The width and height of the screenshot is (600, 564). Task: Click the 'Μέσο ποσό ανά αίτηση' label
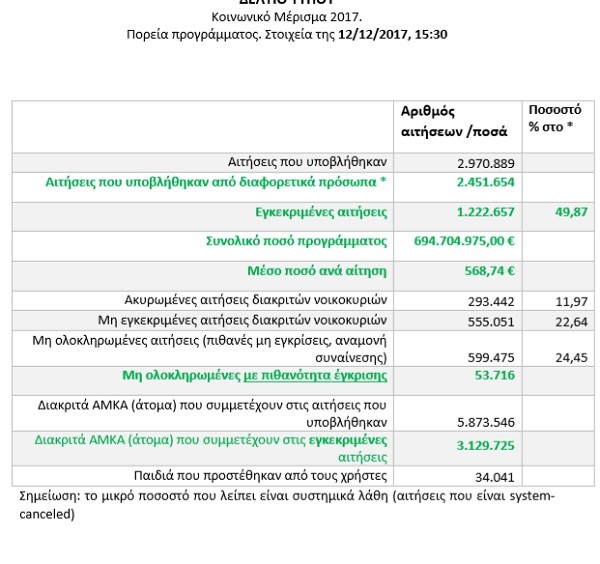pyautogui.click(x=317, y=270)
